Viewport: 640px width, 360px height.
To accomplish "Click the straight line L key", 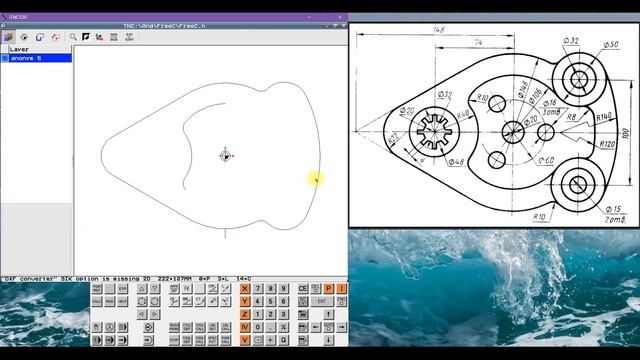I will (226, 288).
